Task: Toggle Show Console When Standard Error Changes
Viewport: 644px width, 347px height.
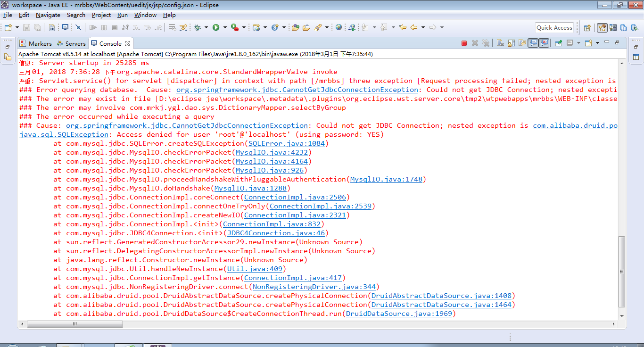Action: [544, 43]
